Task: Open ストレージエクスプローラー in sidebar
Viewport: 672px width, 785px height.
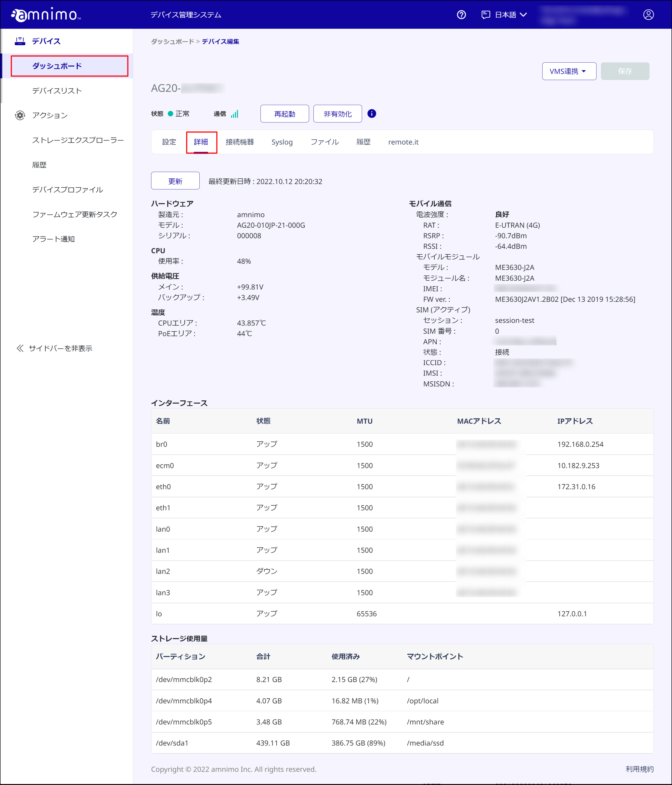Action: point(78,140)
